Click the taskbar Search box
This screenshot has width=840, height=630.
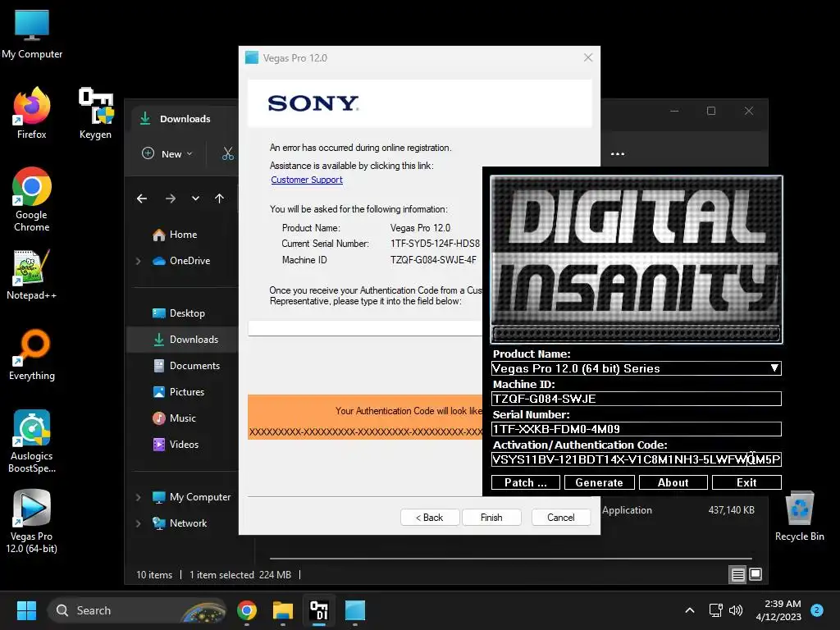pyautogui.click(x=137, y=610)
